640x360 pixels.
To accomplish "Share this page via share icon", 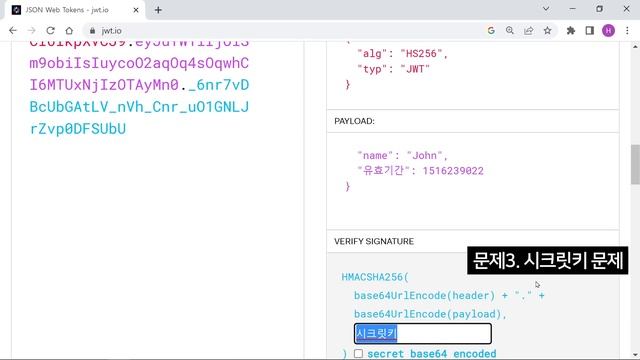I will pyautogui.click(x=529, y=31).
